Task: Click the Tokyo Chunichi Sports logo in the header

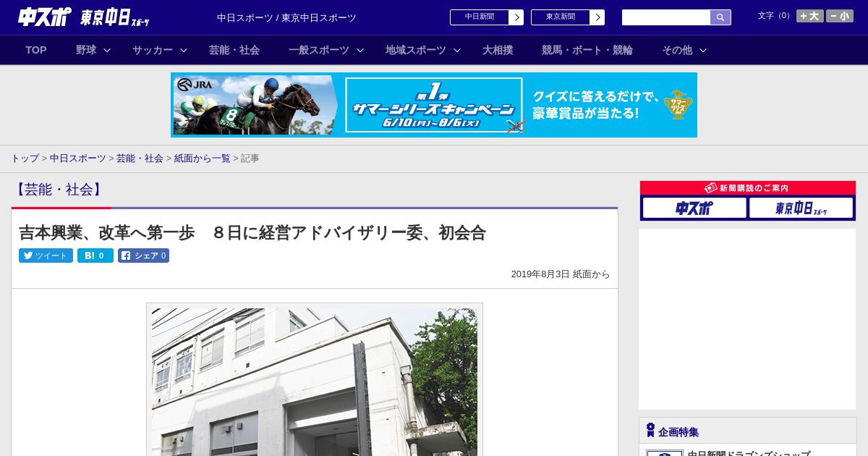Action: coord(115,17)
